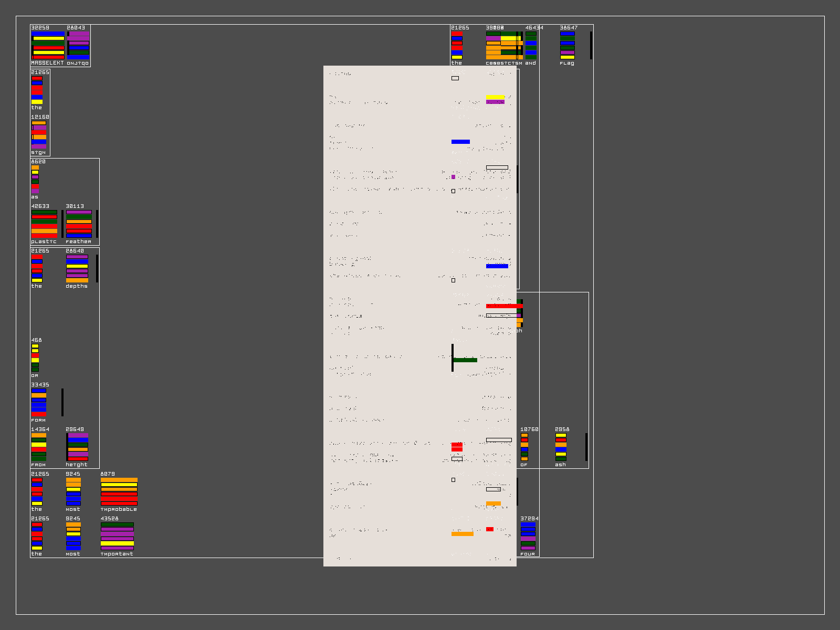
Task: Click the yellow bar in the brown panel
Action: (495, 97)
